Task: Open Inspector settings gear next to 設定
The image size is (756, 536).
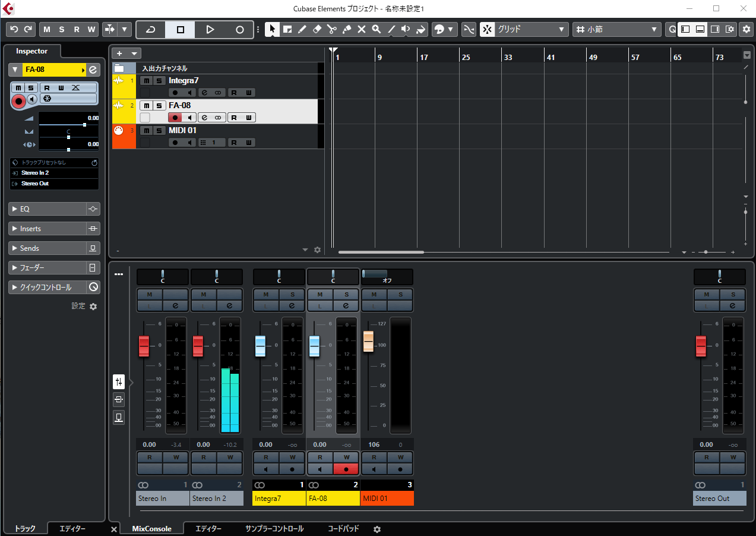Action: tap(93, 307)
